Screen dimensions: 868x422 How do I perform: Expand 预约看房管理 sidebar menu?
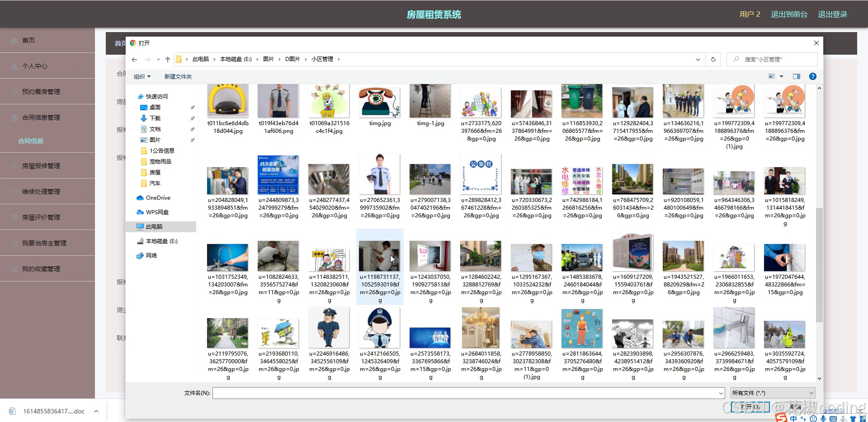click(x=47, y=92)
